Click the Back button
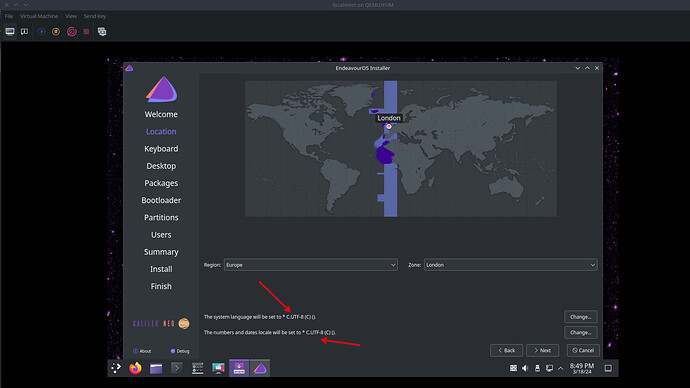 tap(506, 350)
